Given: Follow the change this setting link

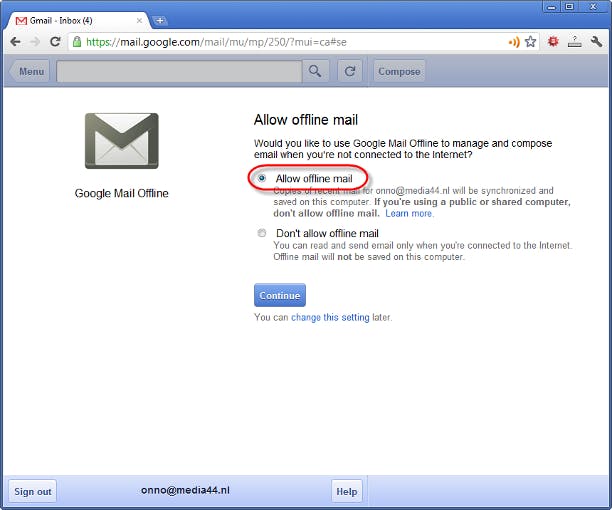Looking at the screenshot, I should [x=330, y=317].
